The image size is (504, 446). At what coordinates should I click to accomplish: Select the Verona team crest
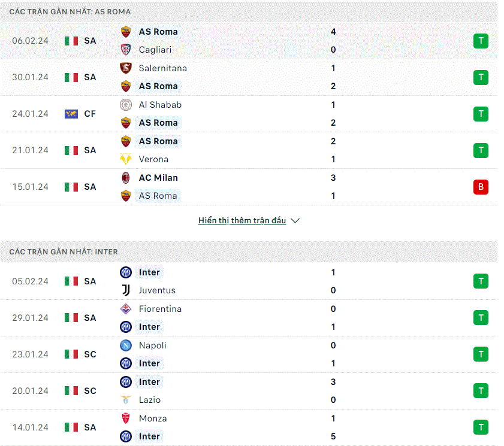click(126, 159)
